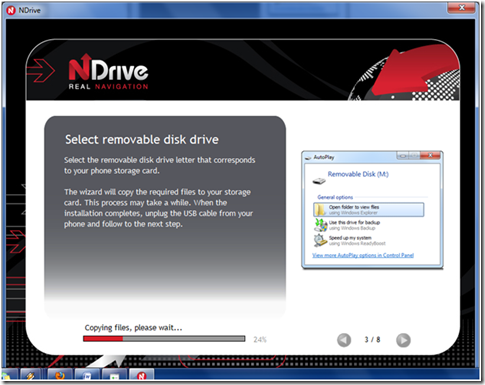Click the 'Select the removable disk drive letter' sentence
485x385 pixels.
[x=160, y=165]
